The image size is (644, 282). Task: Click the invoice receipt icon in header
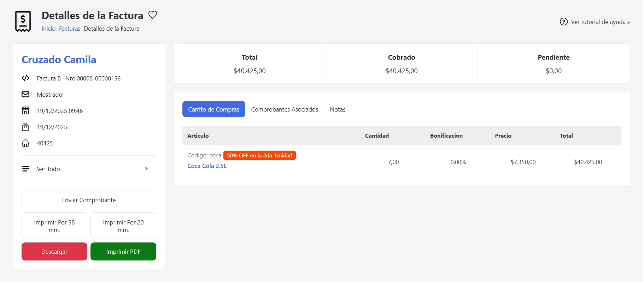coord(23,22)
